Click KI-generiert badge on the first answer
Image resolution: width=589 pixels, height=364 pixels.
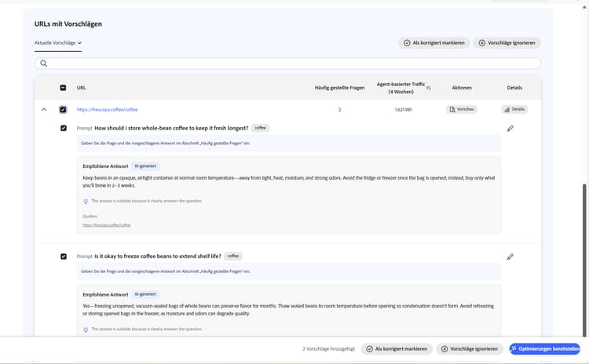pyautogui.click(x=145, y=166)
